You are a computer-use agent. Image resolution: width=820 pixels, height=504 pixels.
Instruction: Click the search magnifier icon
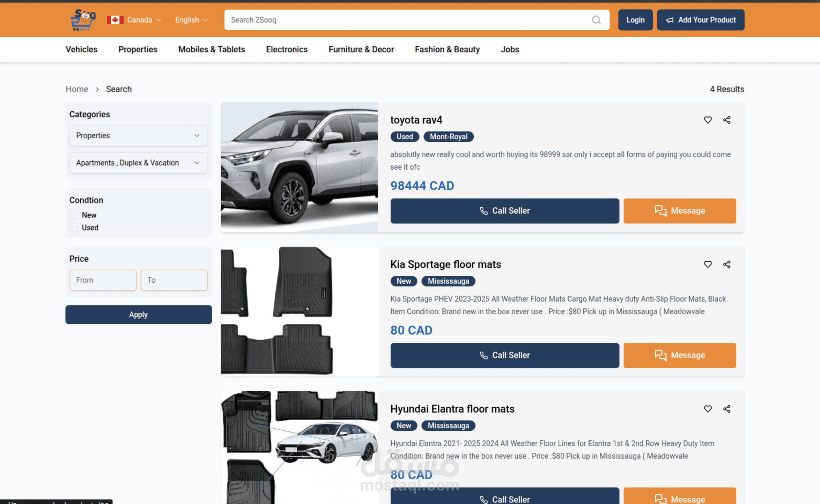(596, 20)
